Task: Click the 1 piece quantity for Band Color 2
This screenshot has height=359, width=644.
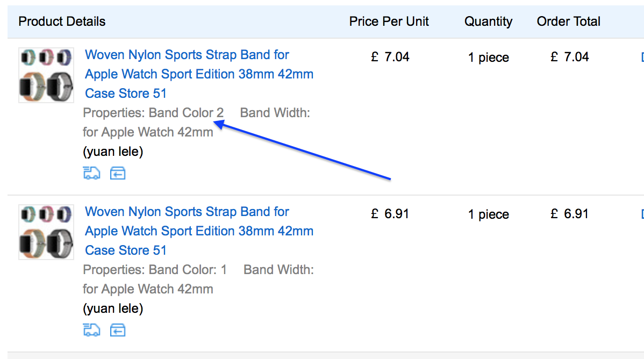Action: point(488,58)
